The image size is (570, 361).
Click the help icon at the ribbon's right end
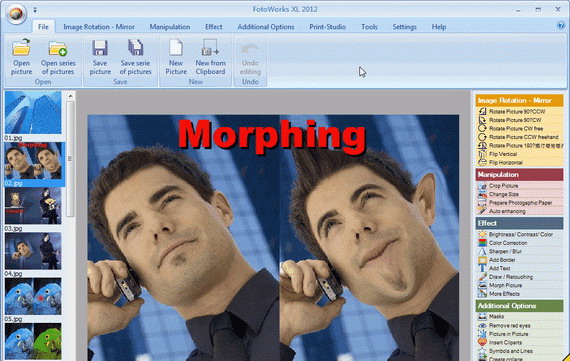(x=561, y=25)
